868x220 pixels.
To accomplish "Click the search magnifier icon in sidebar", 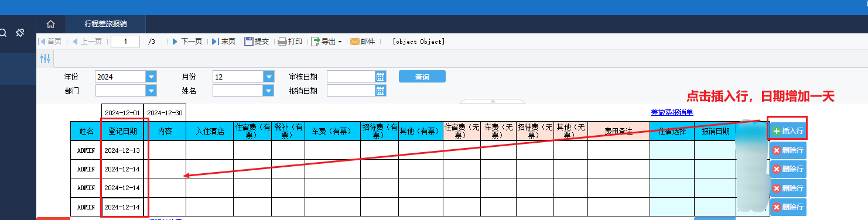I will [x=2, y=33].
